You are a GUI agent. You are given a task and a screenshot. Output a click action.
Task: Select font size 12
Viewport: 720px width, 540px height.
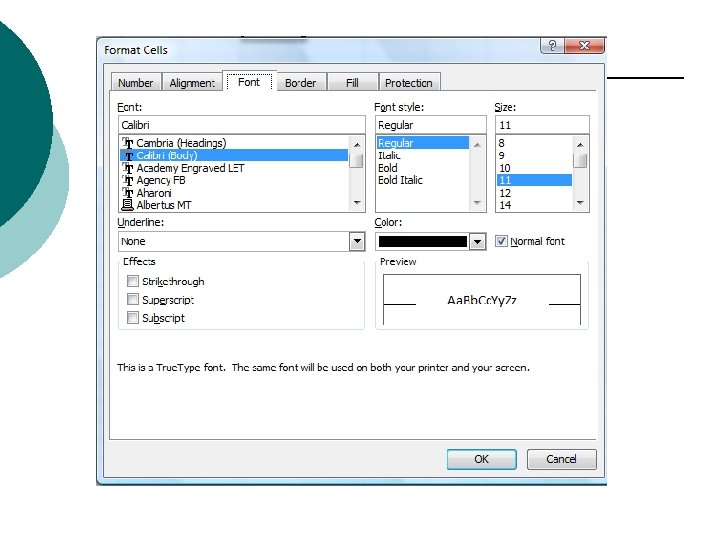(534, 193)
